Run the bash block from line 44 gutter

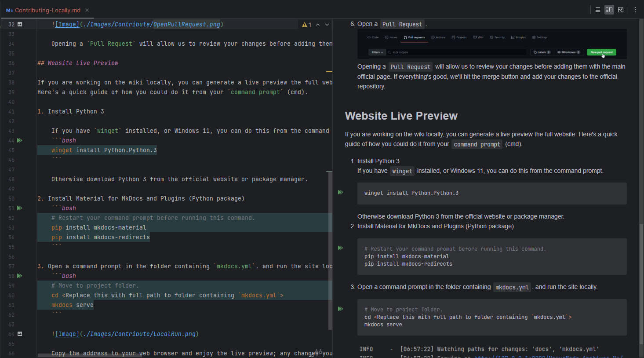point(20,140)
